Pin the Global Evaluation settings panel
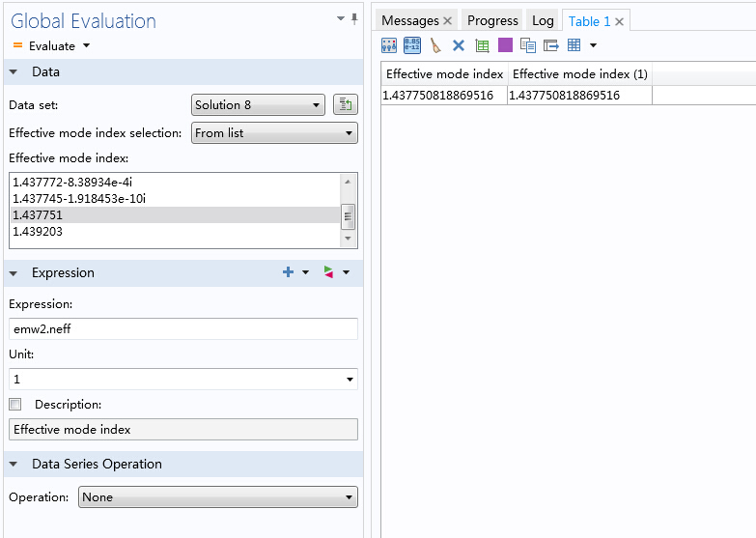 pos(354,18)
